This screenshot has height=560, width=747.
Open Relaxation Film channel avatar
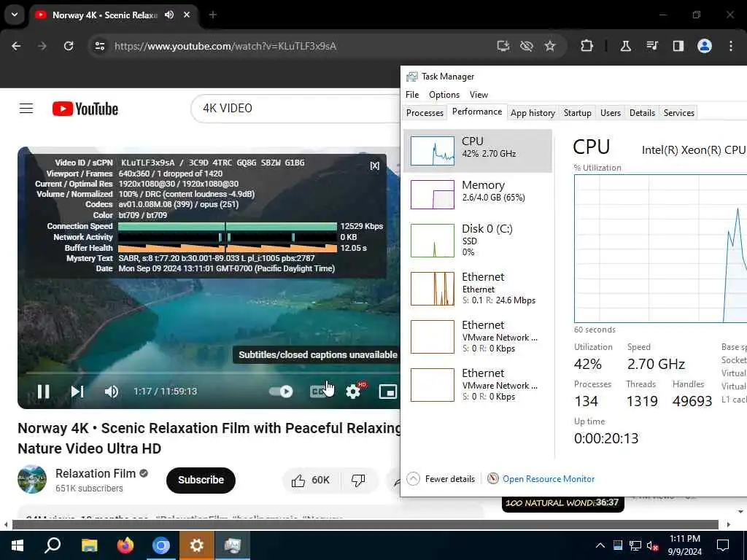pos(32,480)
